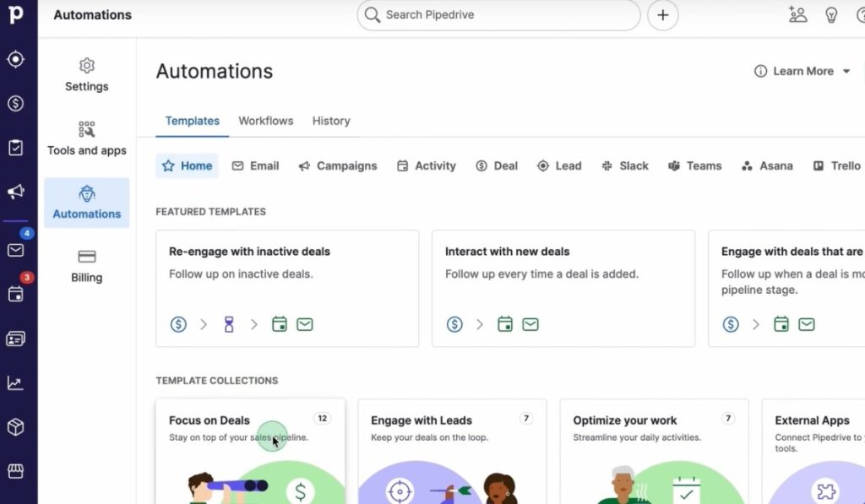The height and width of the screenshot is (504, 865).
Task: Click 'FEATURED TEMPLATES' heading
Action: tap(210, 212)
